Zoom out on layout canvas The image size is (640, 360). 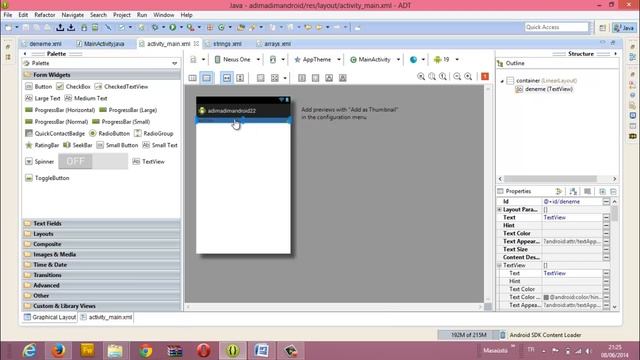(457, 77)
